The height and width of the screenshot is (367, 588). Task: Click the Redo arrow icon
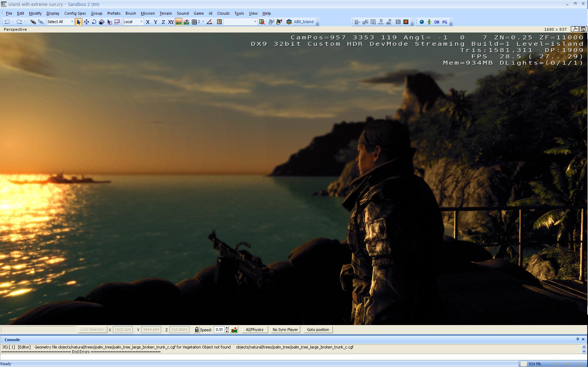pyautogui.click(x=19, y=22)
